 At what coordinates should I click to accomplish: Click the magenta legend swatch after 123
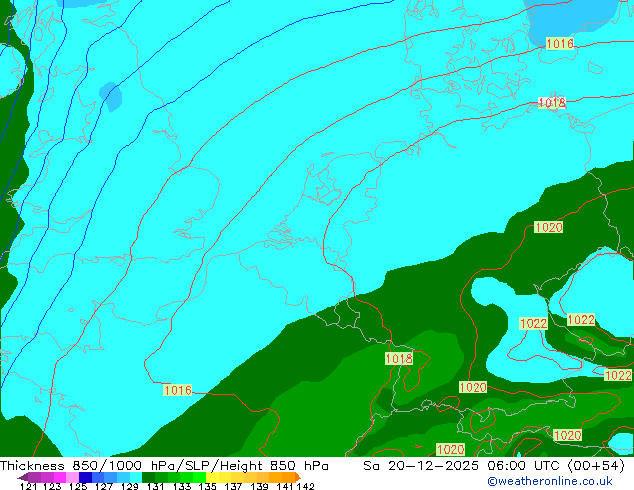(60, 477)
